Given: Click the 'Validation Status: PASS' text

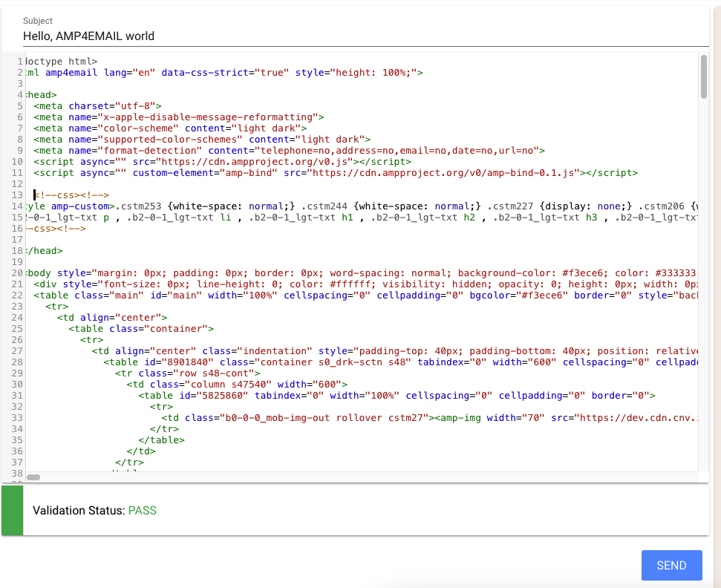Looking at the screenshot, I should coord(95,510).
